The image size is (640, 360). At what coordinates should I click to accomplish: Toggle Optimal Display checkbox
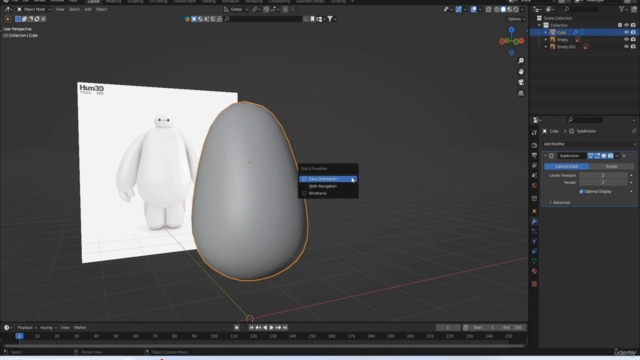tap(581, 191)
